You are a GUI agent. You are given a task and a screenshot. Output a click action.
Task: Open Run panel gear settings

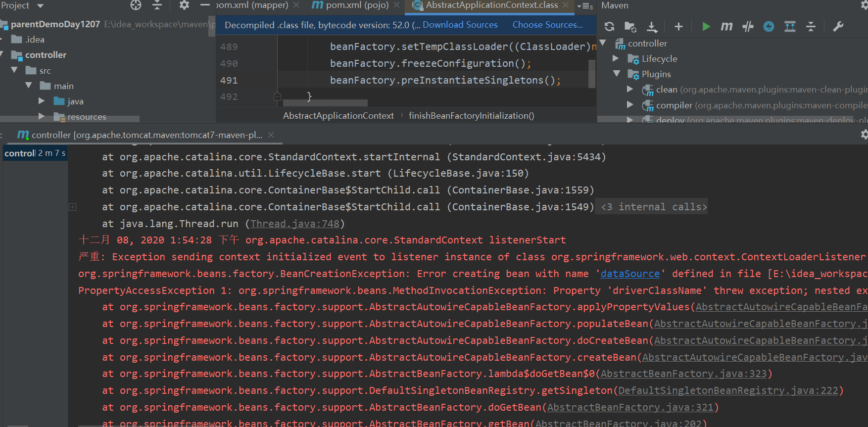(x=864, y=134)
